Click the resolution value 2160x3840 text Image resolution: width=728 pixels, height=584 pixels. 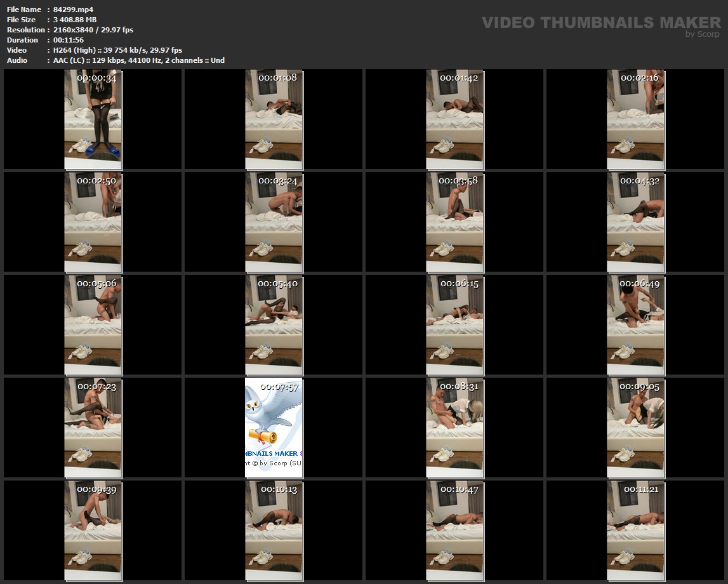pyautogui.click(x=81, y=30)
